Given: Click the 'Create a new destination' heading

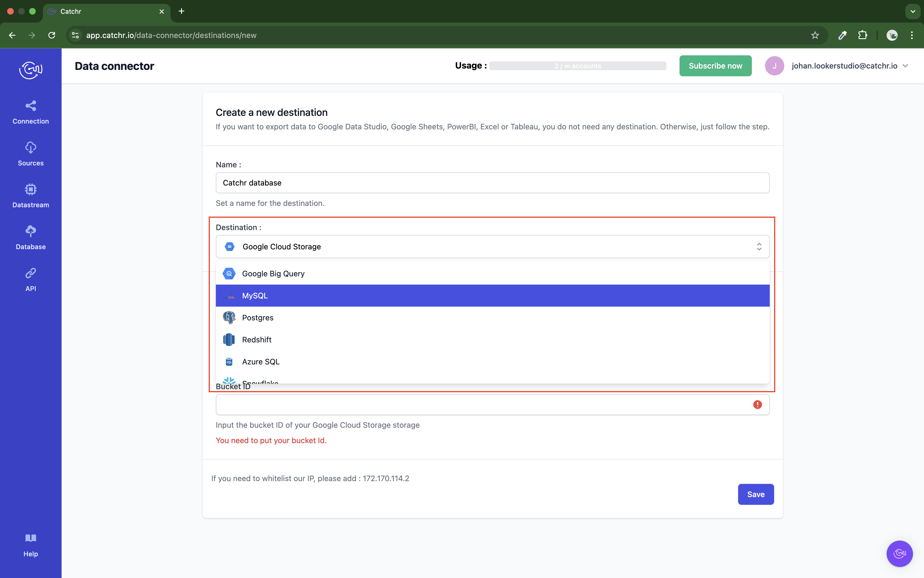Looking at the screenshot, I should click(271, 112).
